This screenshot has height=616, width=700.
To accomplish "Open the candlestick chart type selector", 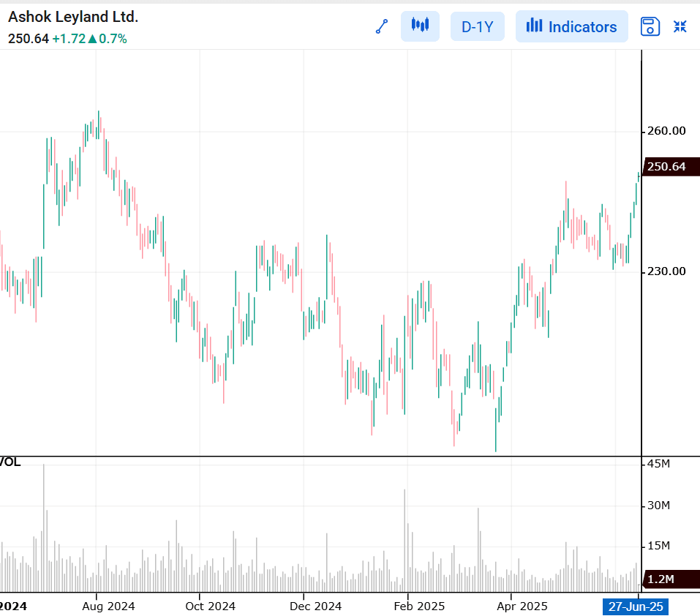I will [420, 26].
